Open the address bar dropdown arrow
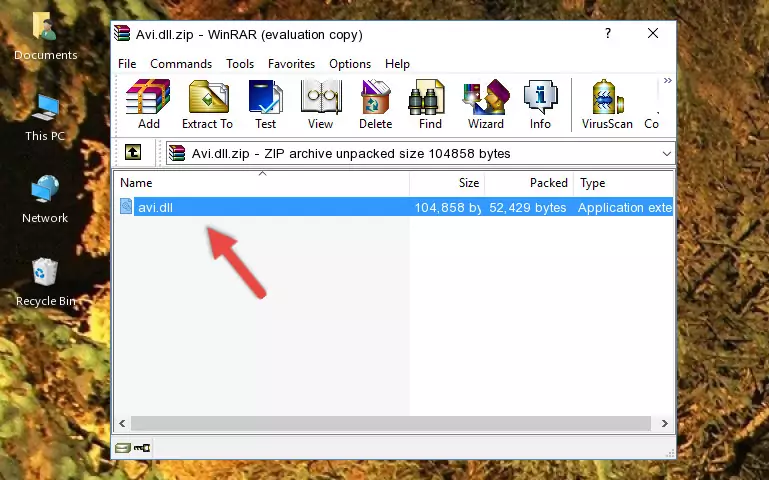Viewport: 769px width, 480px height. pos(666,153)
